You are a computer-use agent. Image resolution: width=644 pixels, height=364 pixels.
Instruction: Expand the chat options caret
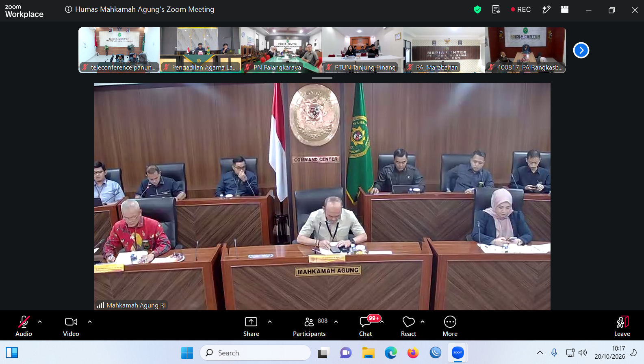click(382, 322)
